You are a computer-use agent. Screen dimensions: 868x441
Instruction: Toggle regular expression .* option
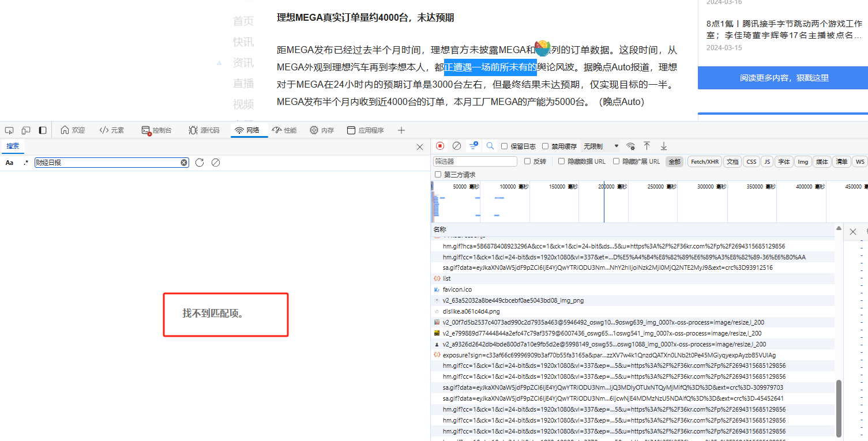[25, 163]
